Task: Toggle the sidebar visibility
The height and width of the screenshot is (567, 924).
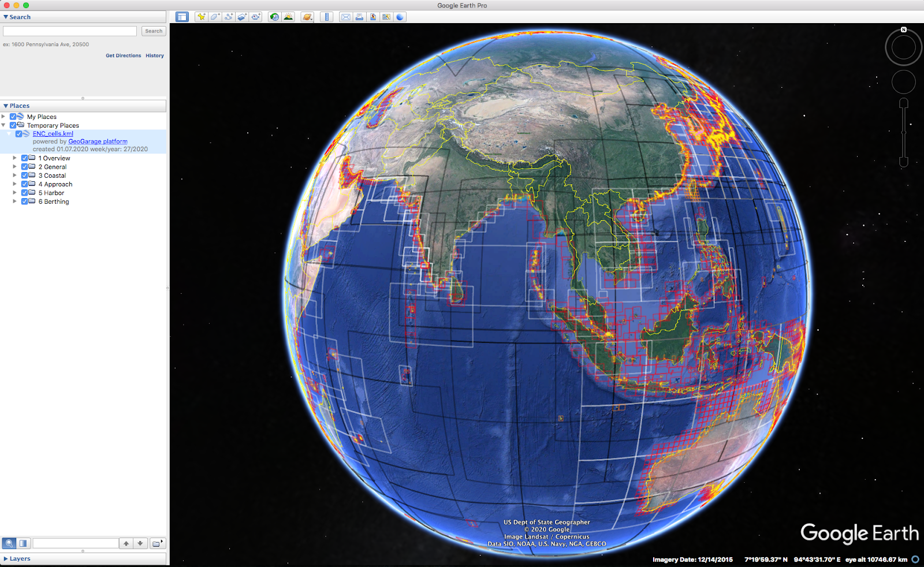Action: tap(182, 17)
